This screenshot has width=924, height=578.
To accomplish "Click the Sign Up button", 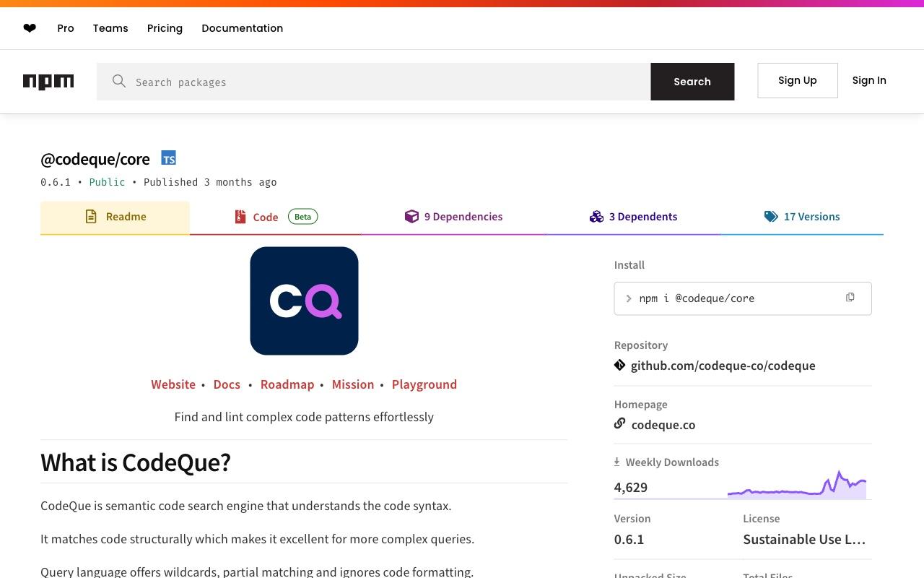I will (798, 80).
